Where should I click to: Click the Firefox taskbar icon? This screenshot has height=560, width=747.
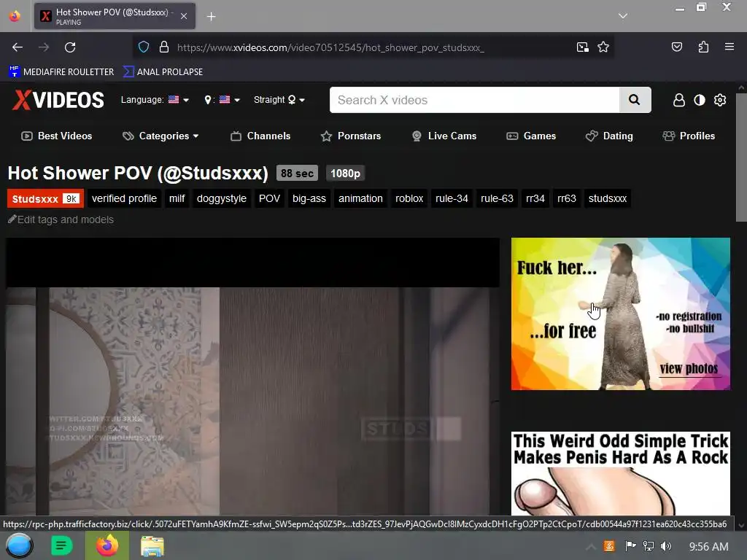pyautogui.click(x=107, y=545)
